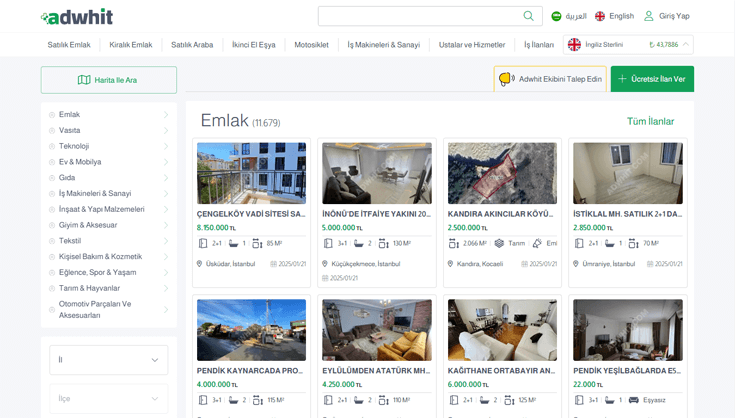Image resolution: width=735 pixels, height=418 pixels.
Task: Click the Giriş Yap user icon
Action: click(649, 16)
